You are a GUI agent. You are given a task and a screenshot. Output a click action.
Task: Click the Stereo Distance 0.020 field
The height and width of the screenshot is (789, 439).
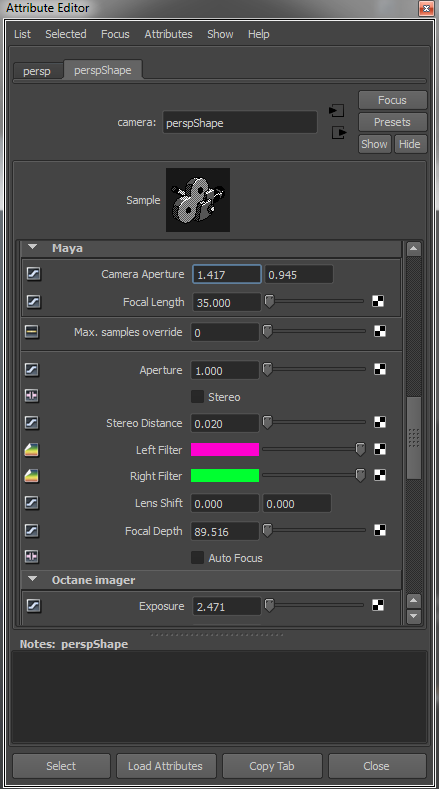coord(225,423)
